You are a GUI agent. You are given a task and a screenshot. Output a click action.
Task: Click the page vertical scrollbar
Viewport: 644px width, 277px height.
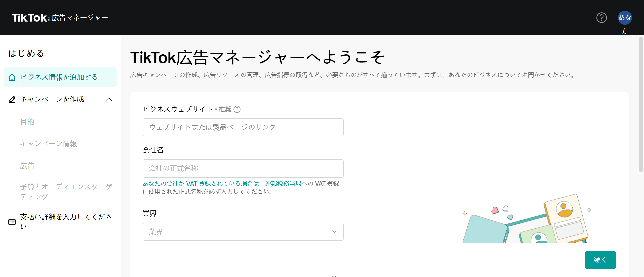[x=641, y=105]
